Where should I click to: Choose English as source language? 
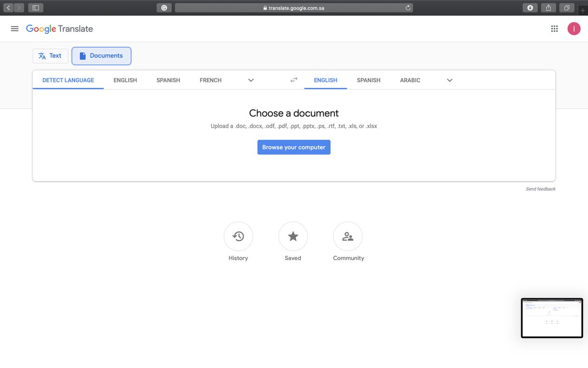(125, 80)
